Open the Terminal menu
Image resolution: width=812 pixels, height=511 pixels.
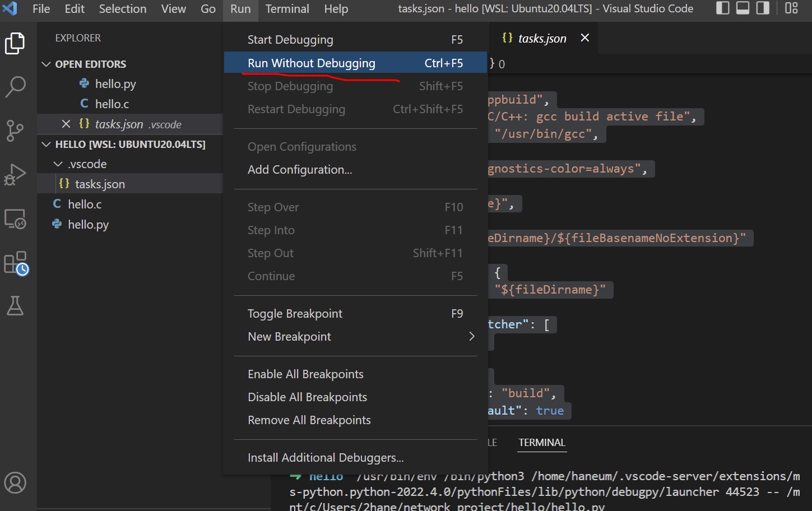(287, 9)
